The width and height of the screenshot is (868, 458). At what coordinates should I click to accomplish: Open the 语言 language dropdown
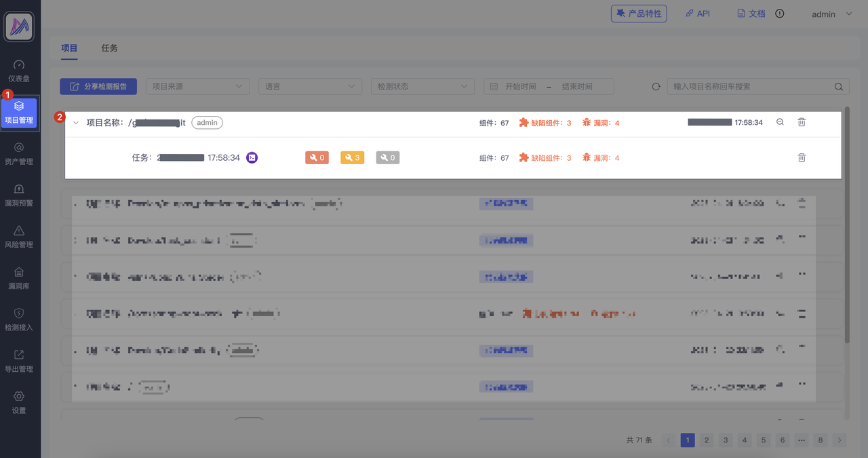pos(310,87)
